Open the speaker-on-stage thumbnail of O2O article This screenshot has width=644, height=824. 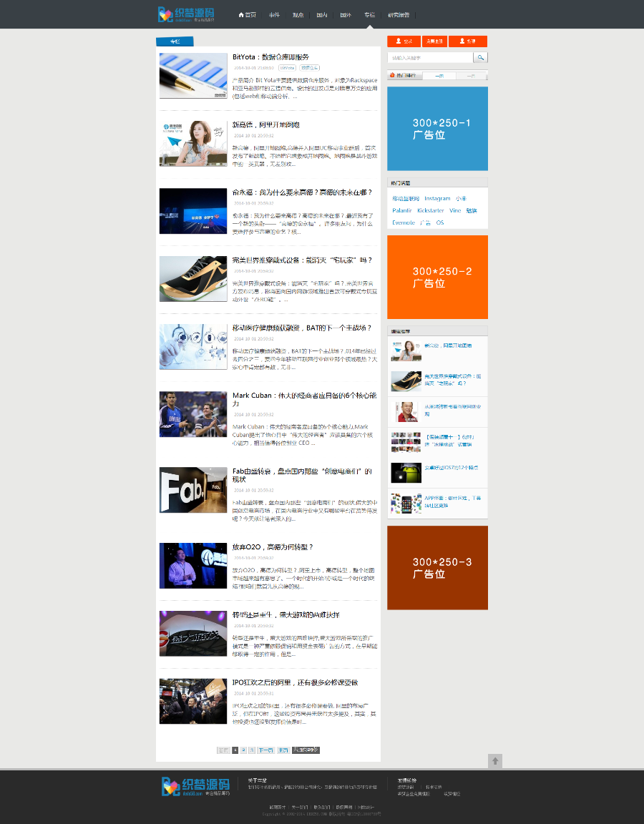(193, 566)
